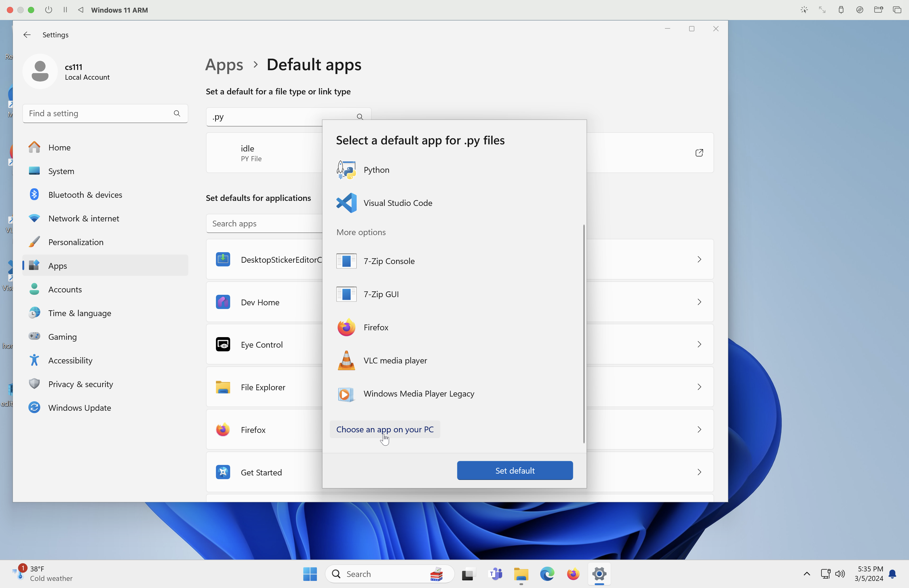Open Accounts settings
This screenshot has width=909, height=588.
[105, 290]
